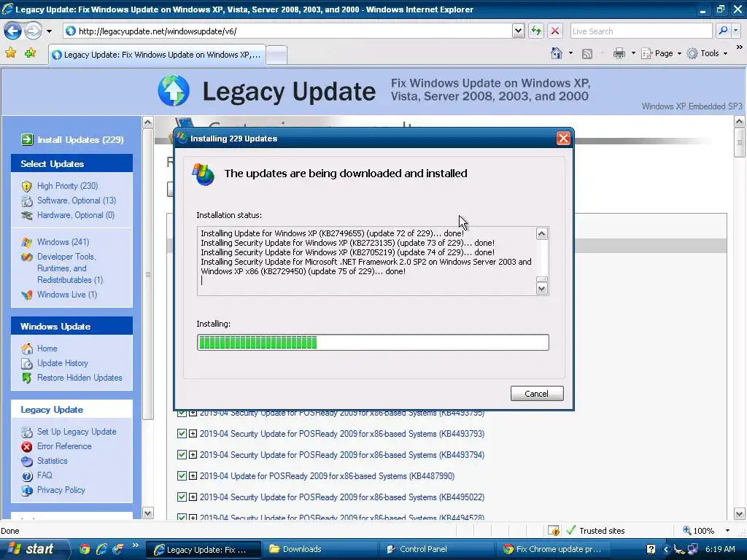The width and height of the screenshot is (747, 560).
Task: Click the Restore Hidden Updates icon
Action: coord(27,378)
